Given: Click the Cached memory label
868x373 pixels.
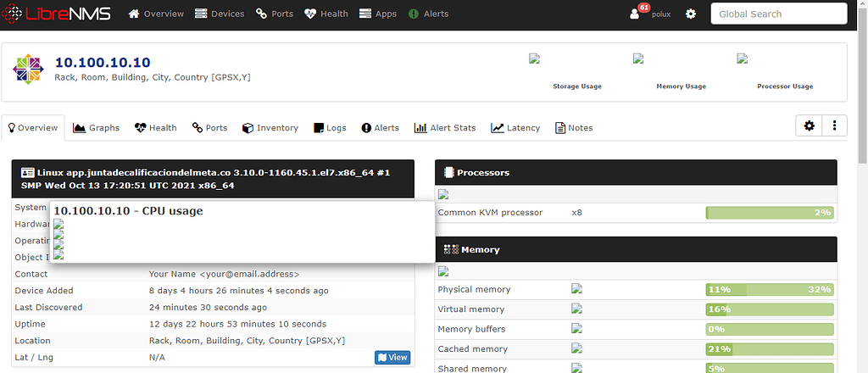Looking at the screenshot, I should pos(473,349).
